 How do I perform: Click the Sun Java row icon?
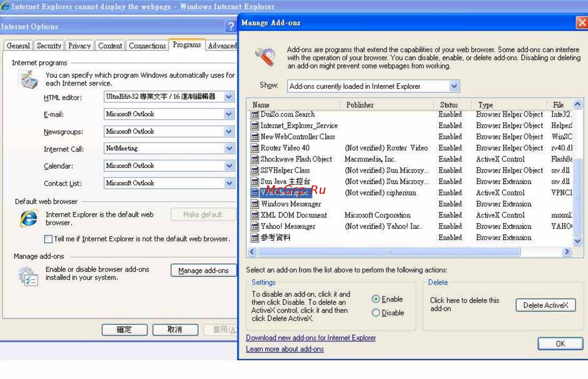pyautogui.click(x=254, y=182)
